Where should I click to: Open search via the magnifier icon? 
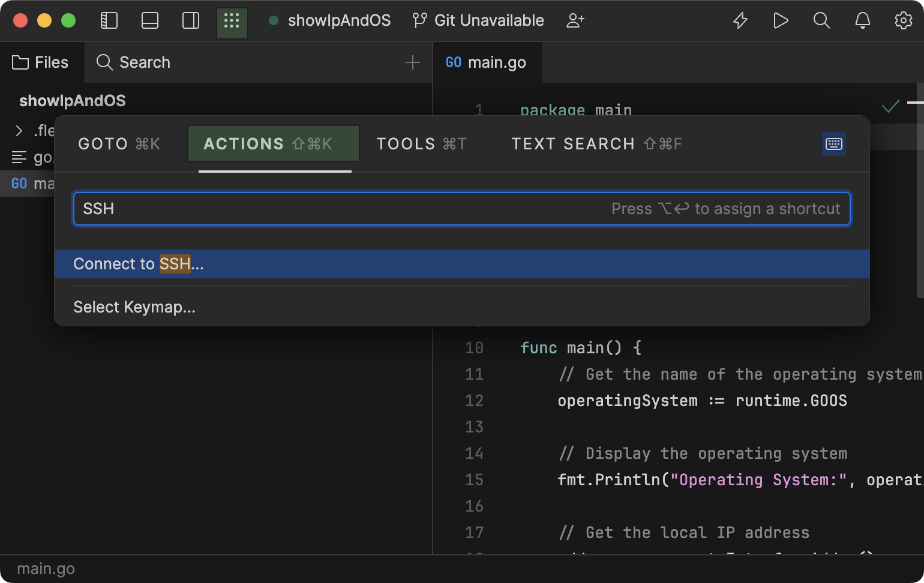[x=822, y=20]
